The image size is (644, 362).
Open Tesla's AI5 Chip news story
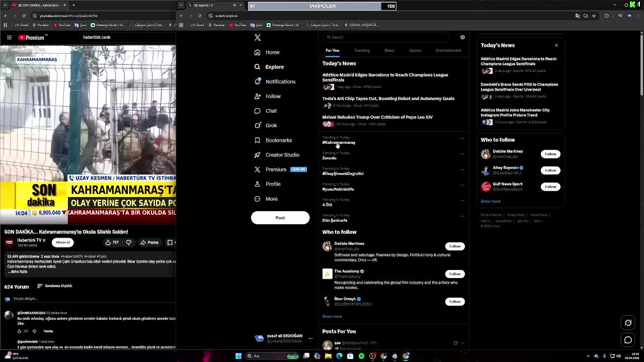coord(388,99)
